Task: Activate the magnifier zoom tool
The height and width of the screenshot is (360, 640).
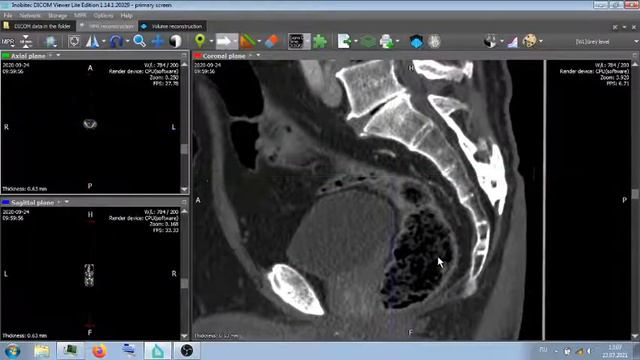Action: click(140, 41)
